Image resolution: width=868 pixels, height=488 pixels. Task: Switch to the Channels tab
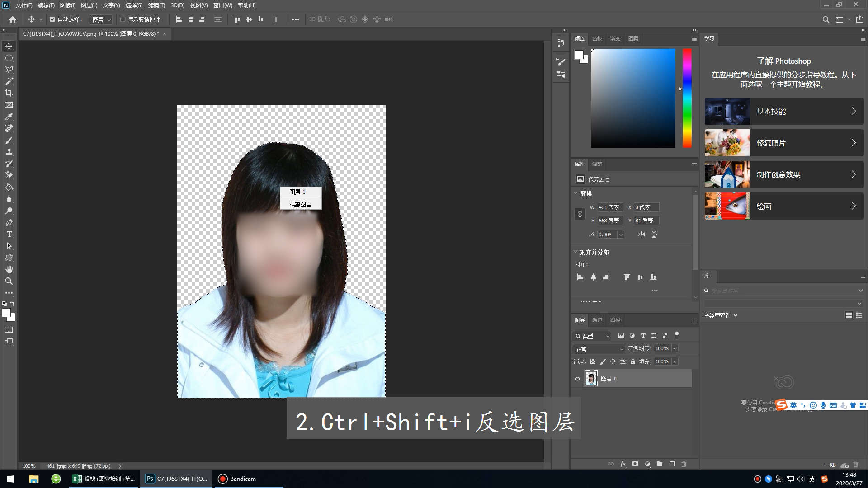(597, 320)
